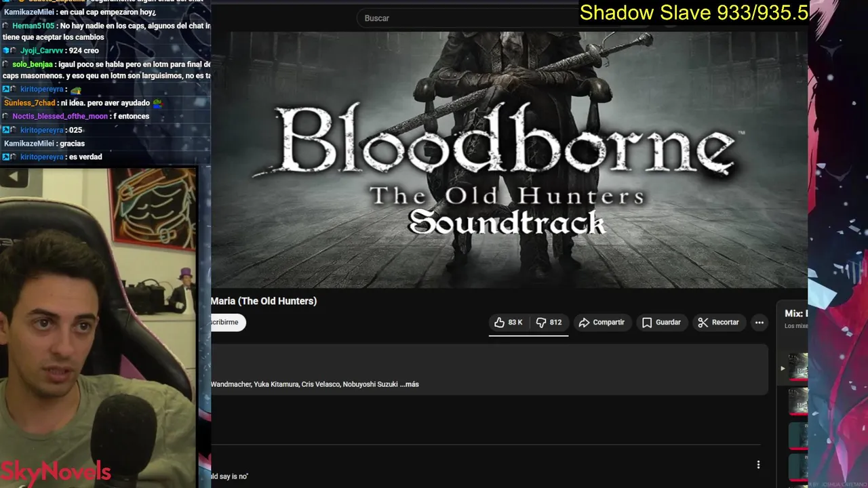Viewport: 868px width, 488px height.
Task: Click chat username Noctis_blessed_ofthe_moon
Action: (x=60, y=117)
